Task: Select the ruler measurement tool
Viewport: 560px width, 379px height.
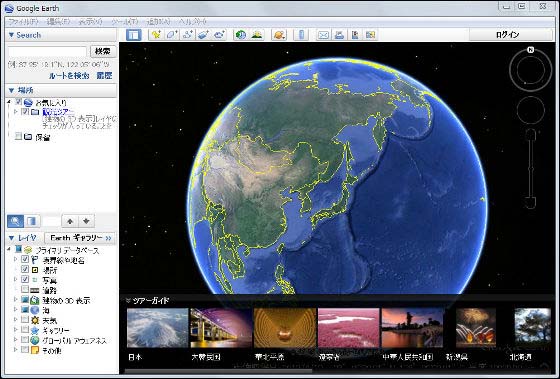Action: [x=301, y=35]
